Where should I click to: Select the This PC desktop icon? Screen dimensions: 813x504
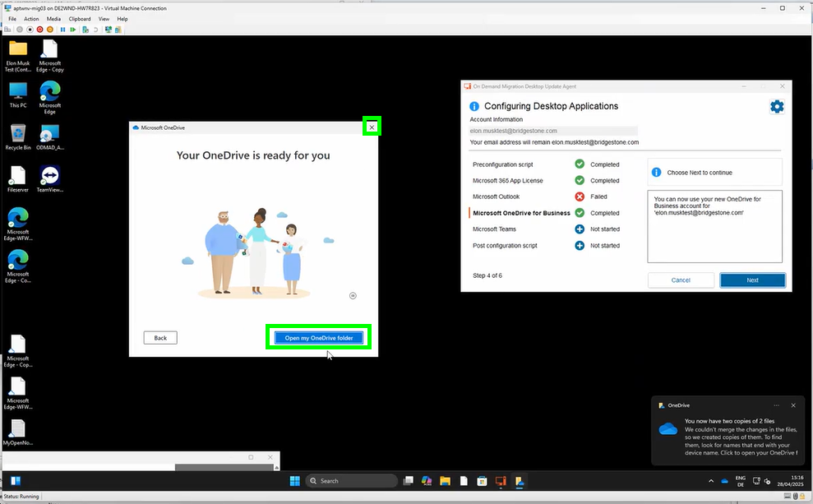point(18,95)
